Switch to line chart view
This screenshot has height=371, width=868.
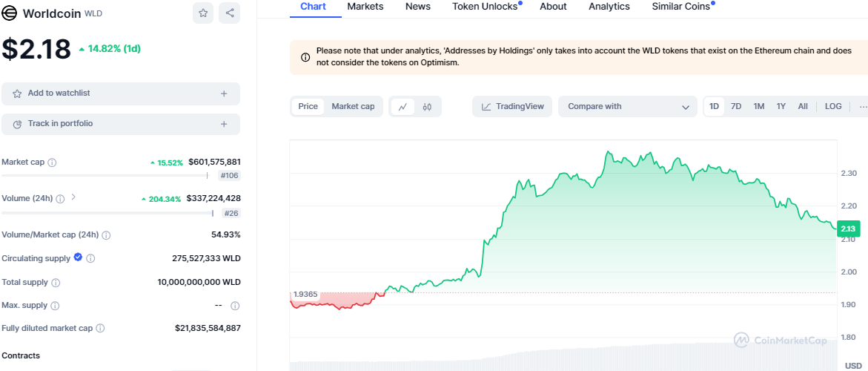click(402, 107)
